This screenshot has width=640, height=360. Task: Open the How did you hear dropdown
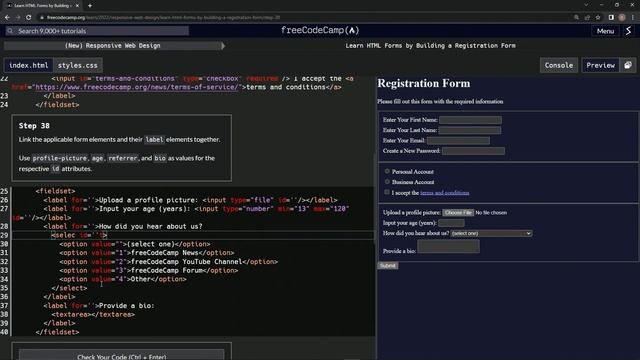[491, 233]
